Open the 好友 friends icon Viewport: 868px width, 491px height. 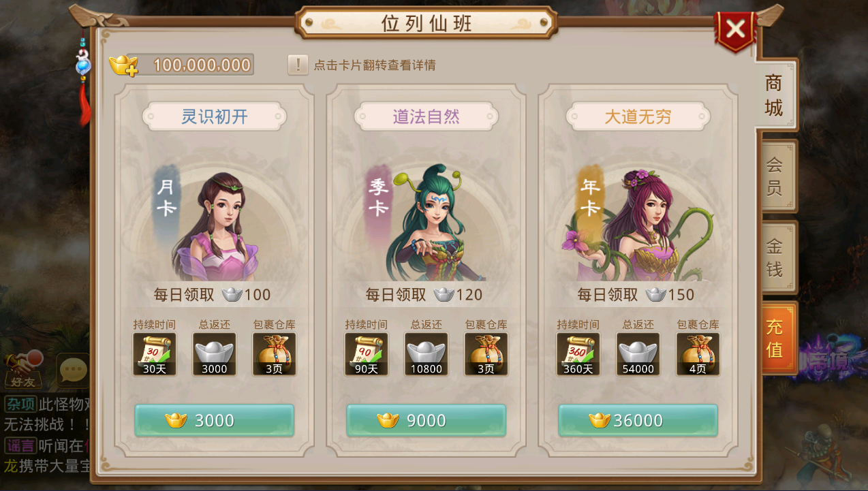tap(23, 370)
